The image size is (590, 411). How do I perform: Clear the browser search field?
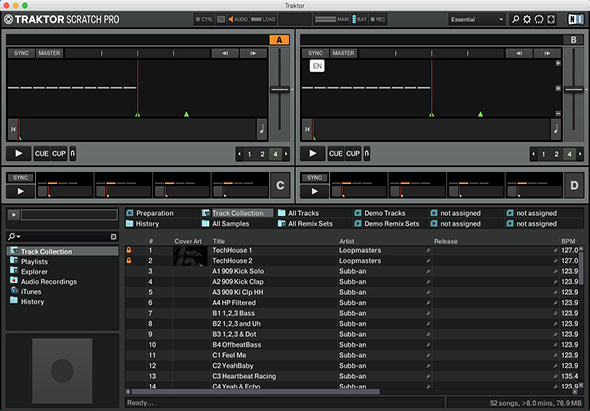click(x=113, y=237)
